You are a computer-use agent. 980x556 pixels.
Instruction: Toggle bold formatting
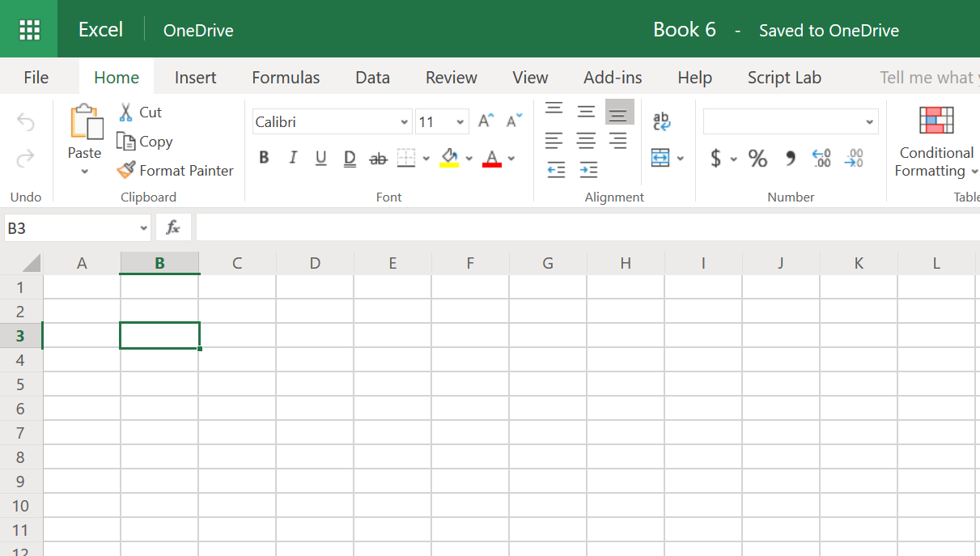(264, 158)
